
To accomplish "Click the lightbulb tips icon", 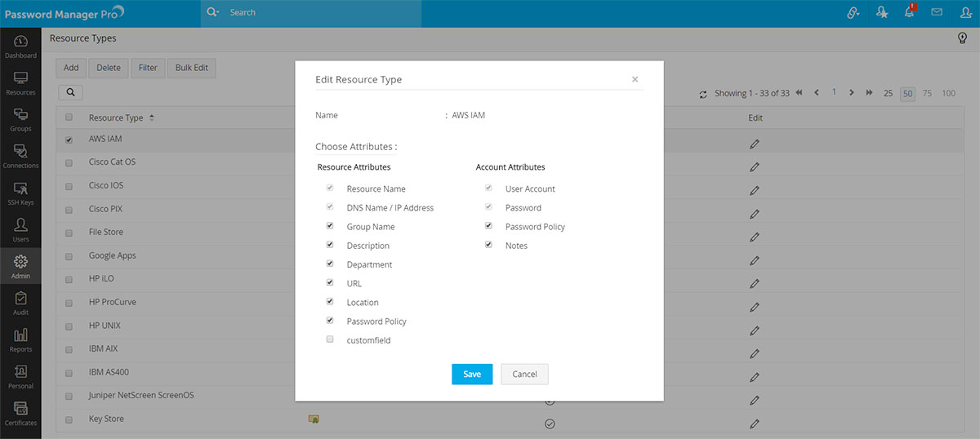I will (962, 38).
